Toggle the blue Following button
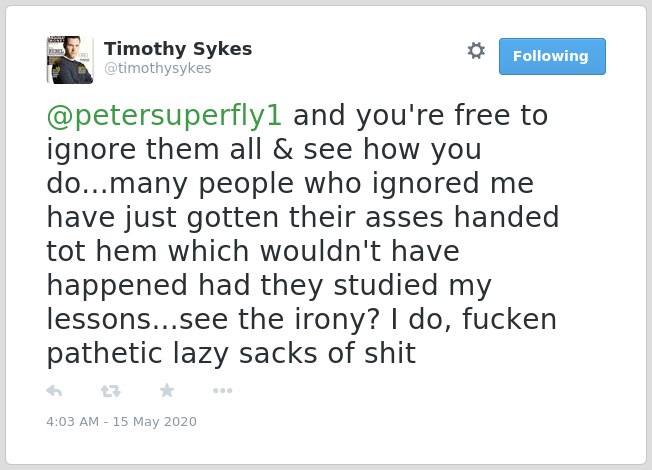Viewport: 652px width, 470px height. pyautogui.click(x=552, y=56)
